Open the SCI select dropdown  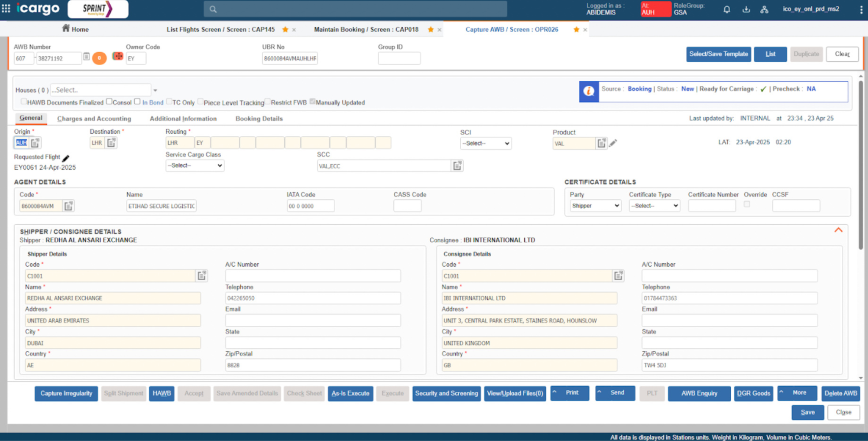[x=486, y=143]
